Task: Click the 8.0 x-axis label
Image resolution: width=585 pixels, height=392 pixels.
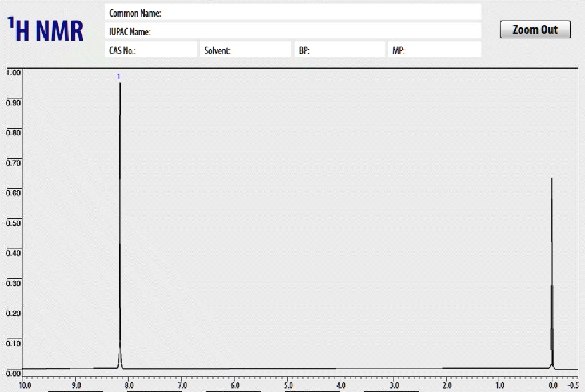Action: coord(129,385)
